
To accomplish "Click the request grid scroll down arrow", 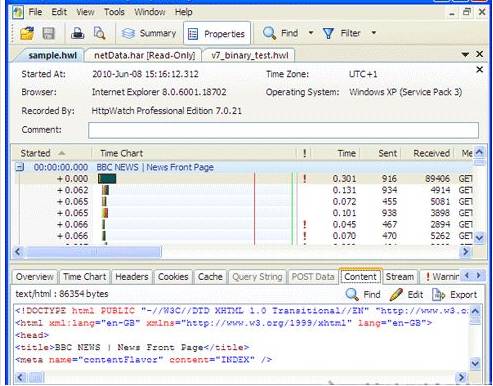I will [x=479, y=238].
